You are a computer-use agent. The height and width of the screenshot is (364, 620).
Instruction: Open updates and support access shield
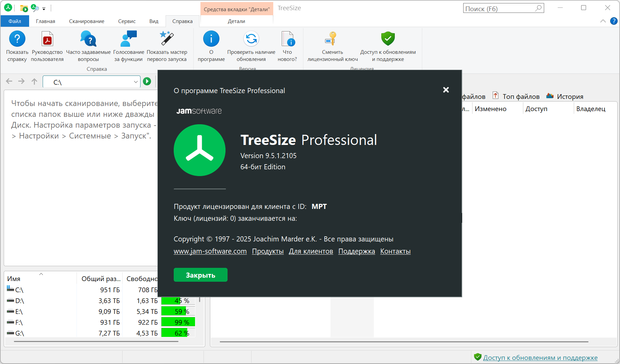(x=388, y=39)
